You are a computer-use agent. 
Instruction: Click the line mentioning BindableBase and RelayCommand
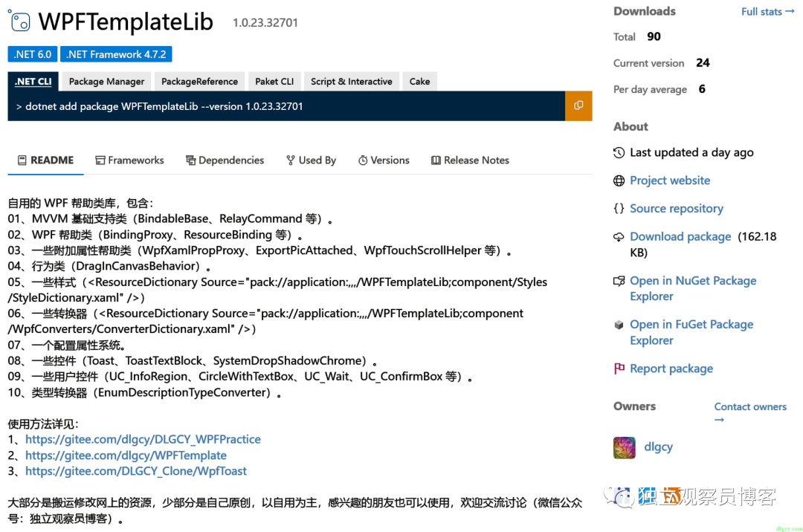[x=170, y=219]
